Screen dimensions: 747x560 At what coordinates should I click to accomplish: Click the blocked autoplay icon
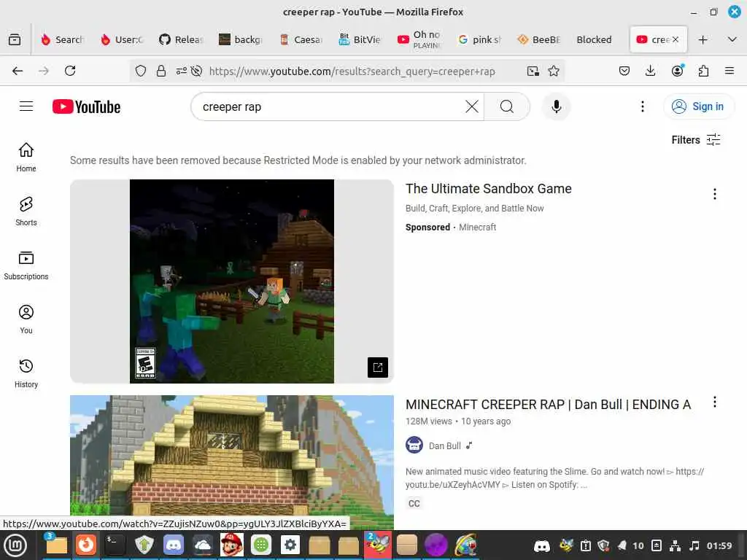196,71
